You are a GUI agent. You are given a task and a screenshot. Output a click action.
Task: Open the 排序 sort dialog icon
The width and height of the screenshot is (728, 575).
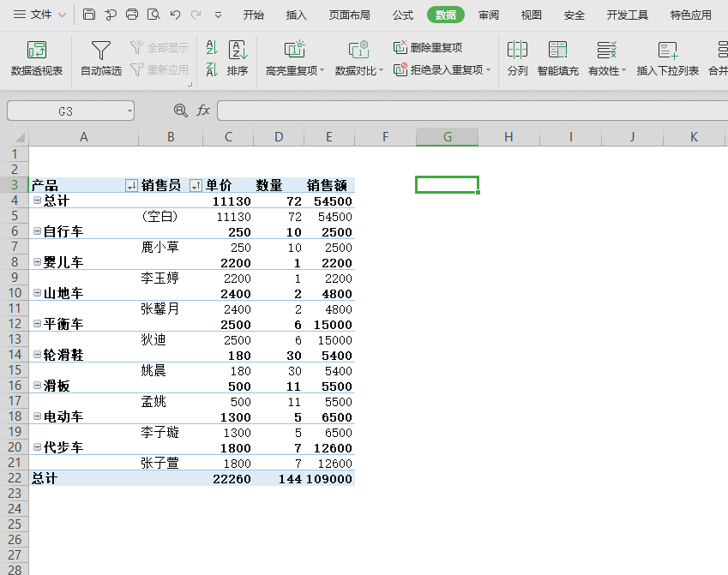coord(238,50)
